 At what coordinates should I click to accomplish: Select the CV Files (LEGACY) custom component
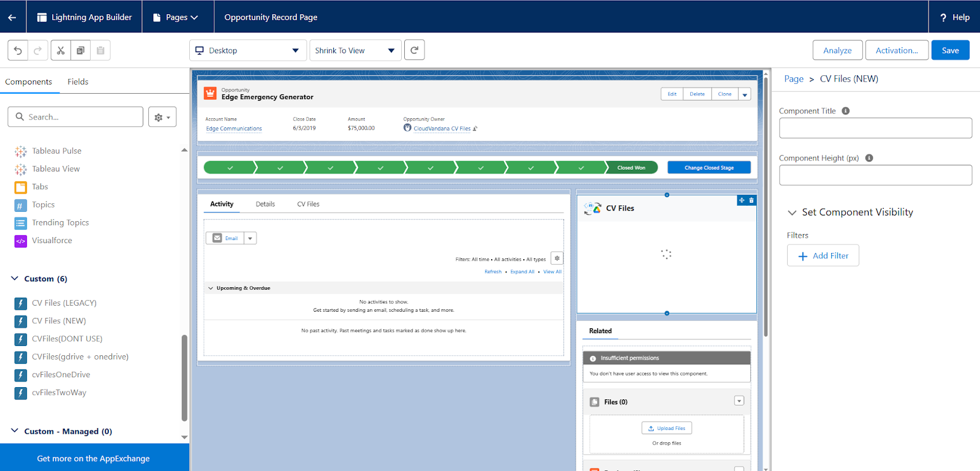[64, 303]
